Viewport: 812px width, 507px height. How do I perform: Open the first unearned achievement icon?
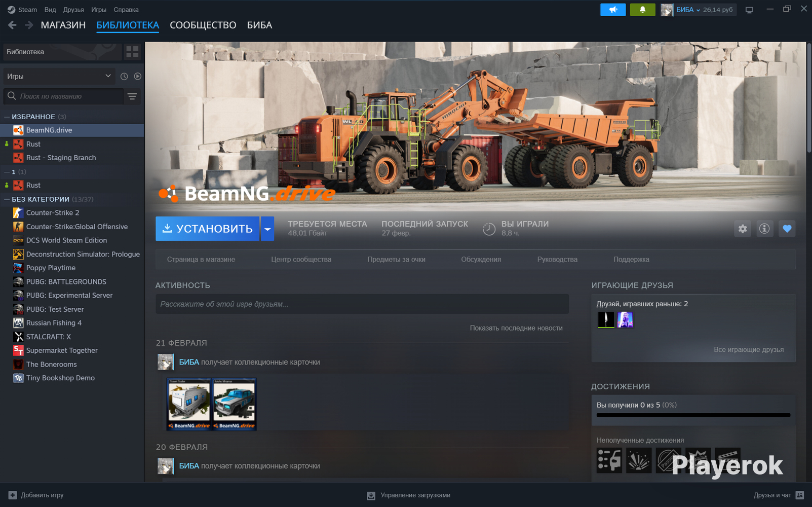(x=609, y=460)
